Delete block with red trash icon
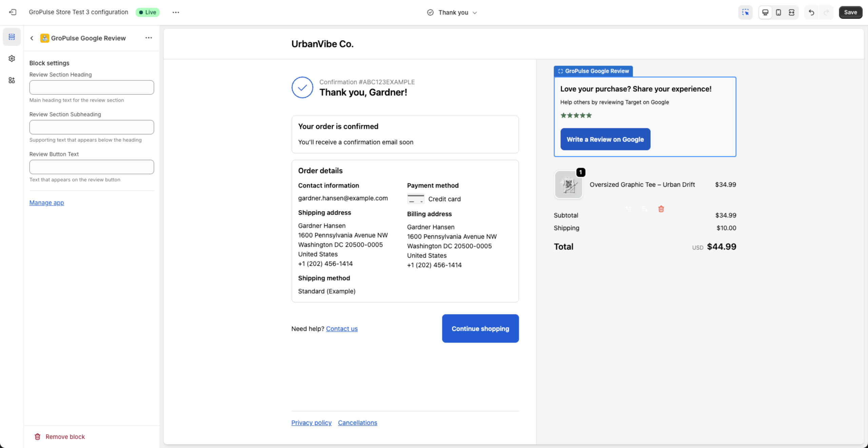Image resolution: width=868 pixels, height=448 pixels. [661, 209]
